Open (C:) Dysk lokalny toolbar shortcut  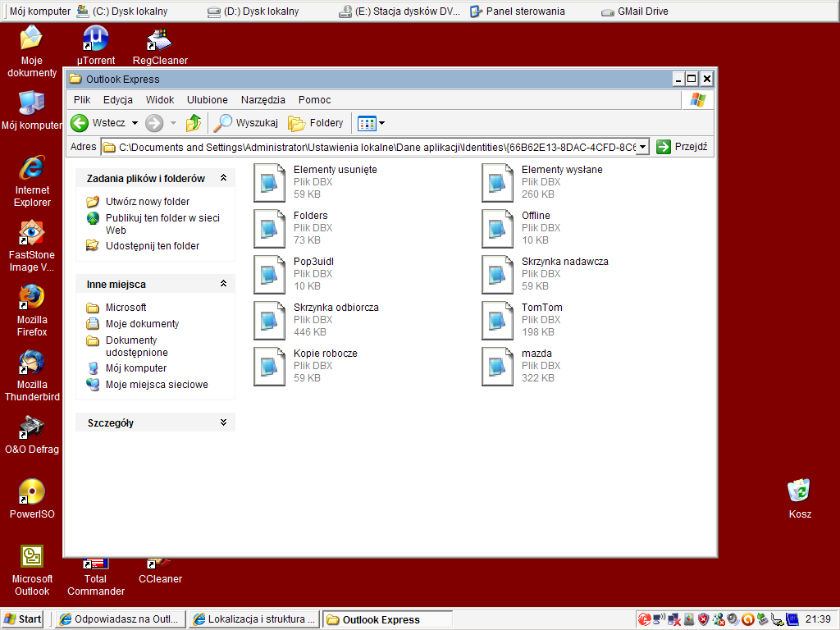click(x=121, y=11)
